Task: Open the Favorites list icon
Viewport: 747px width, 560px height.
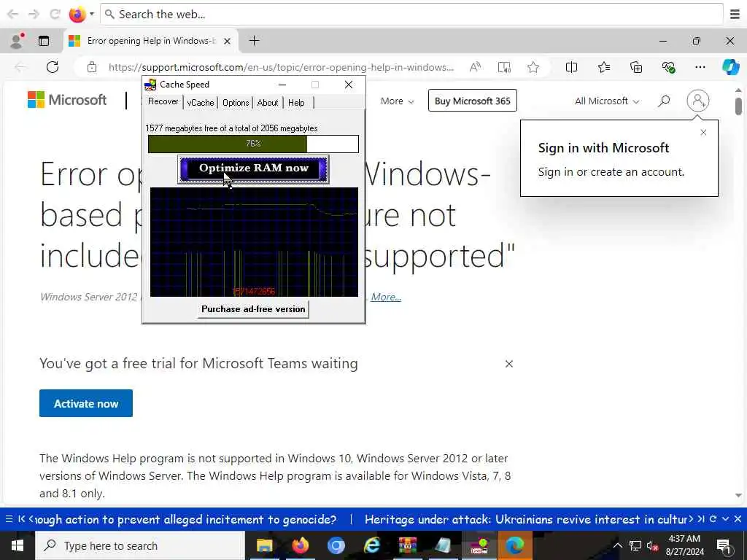Action: [603, 67]
